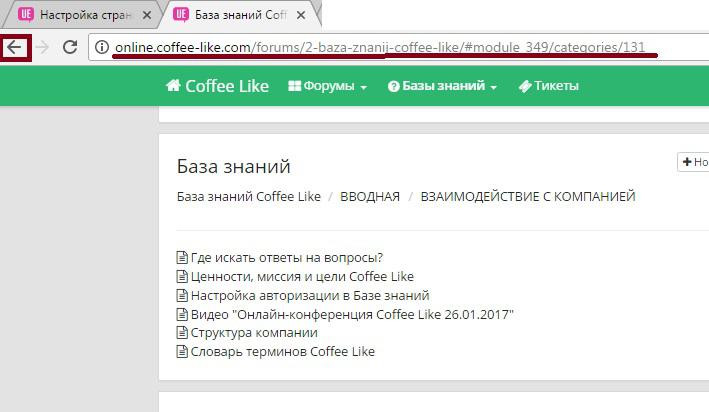This screenshot has height=412, width=709.
Task: Open the Тикеты menu item
Action: (549, 85)
